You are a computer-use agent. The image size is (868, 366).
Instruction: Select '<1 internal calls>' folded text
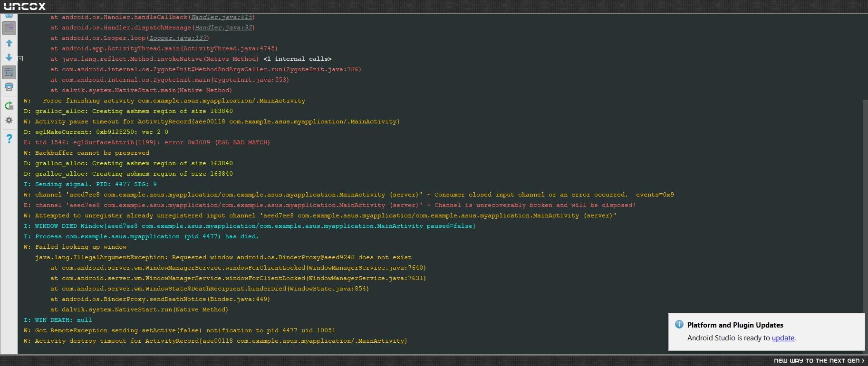click(298, 59)
